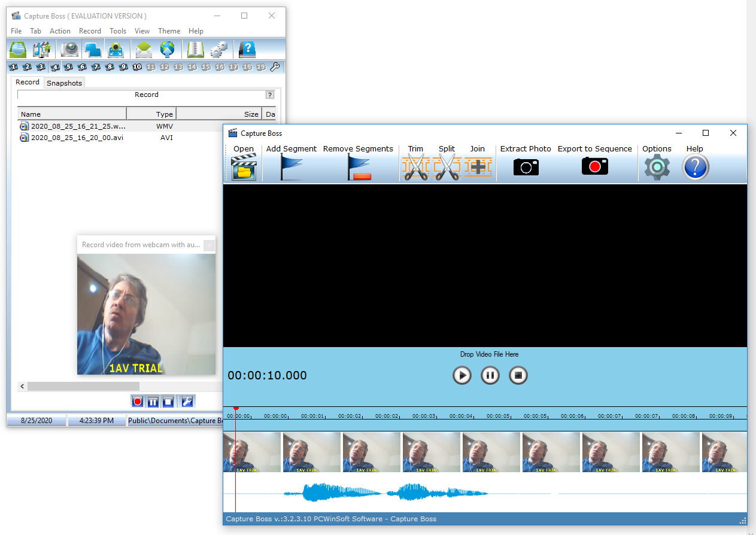Click the Join clips icon
756x535 pixels.
pyautogui.click(x=478, y=168)
